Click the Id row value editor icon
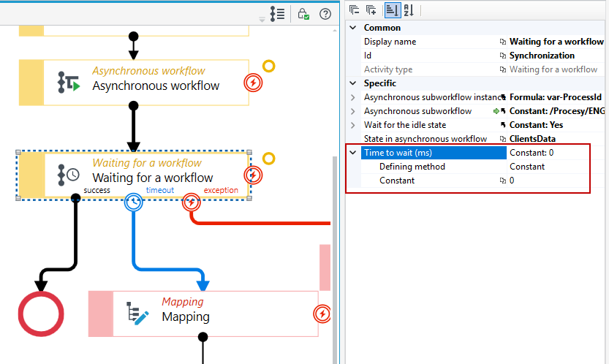The width and height of the screenshot is (609, 364). pyautogui.click(x=502, y=56)
